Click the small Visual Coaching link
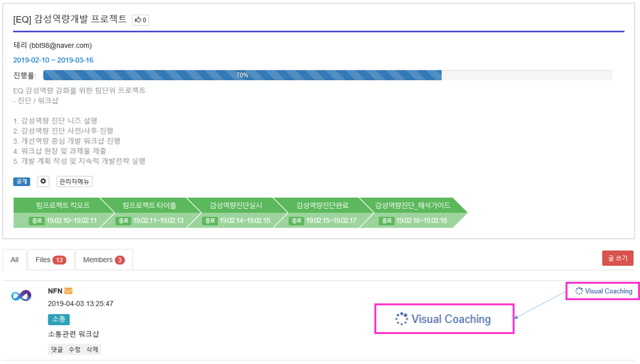Screen dimensions: 640x364 pyautogui.click(x=604, y=291)
